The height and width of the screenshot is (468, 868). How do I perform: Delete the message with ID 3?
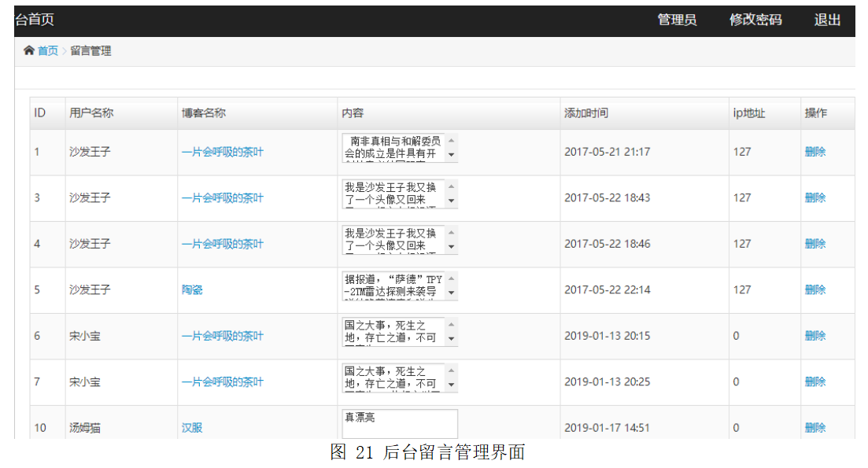814,197
